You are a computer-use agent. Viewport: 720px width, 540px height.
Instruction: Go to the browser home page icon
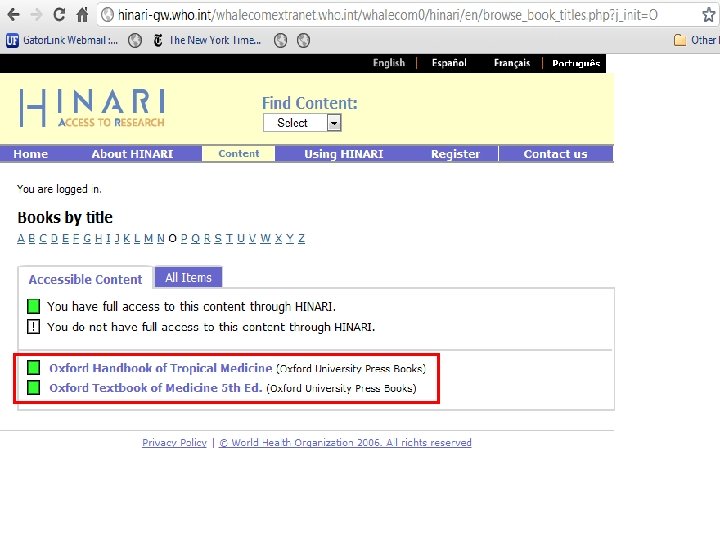pos(82,15)
